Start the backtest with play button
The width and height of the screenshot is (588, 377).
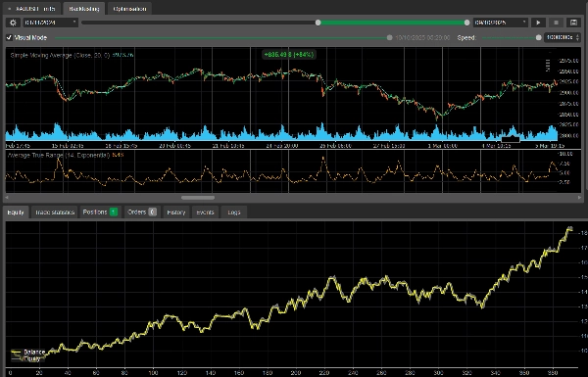538,23
